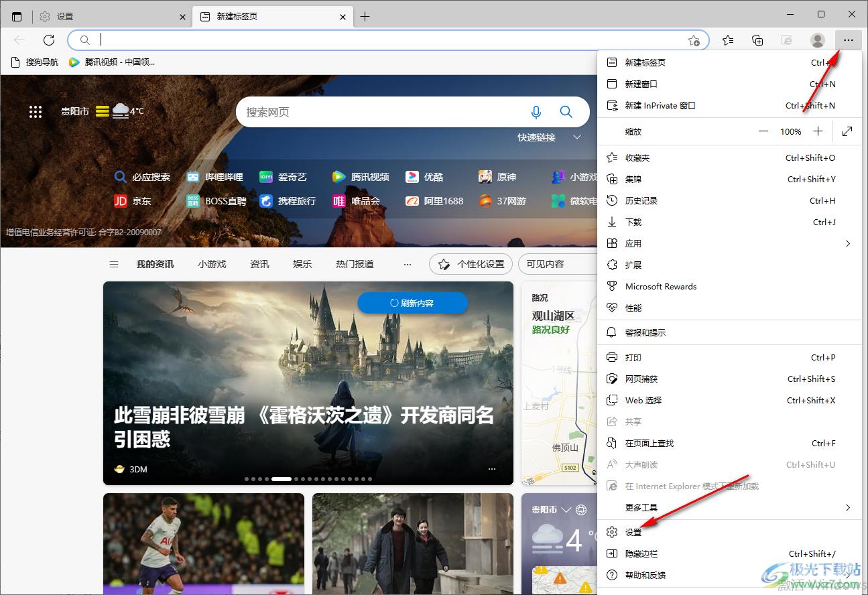Select Web 选择 from the menu
The height and width of the screenshot is (595, 868).
pos(729,400)
